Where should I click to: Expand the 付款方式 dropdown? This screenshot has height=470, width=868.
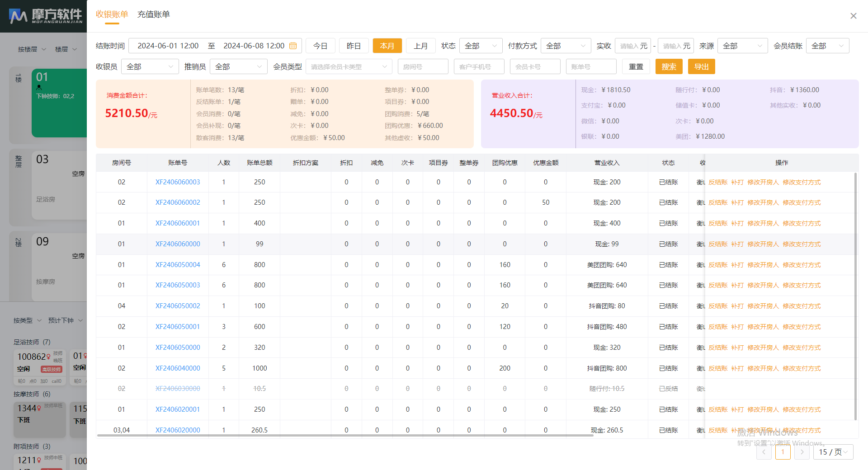pos(565,46)
